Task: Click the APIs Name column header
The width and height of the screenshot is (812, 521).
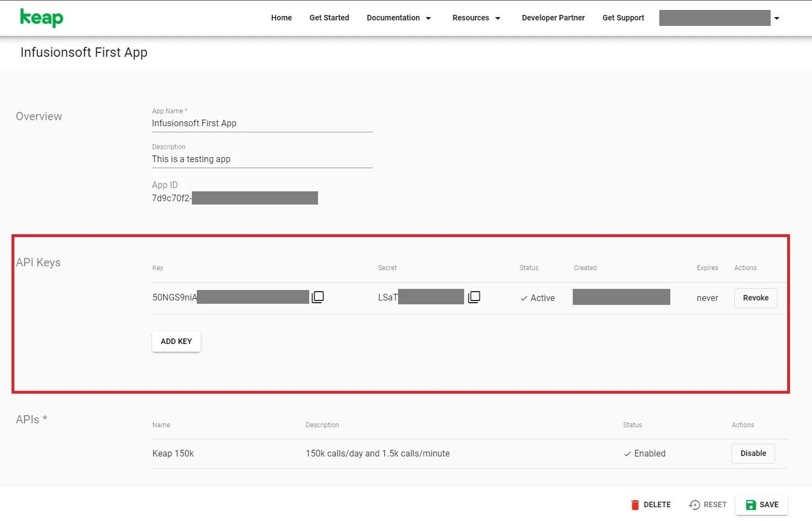Action: pyautogui.click(x=161, y=425)
